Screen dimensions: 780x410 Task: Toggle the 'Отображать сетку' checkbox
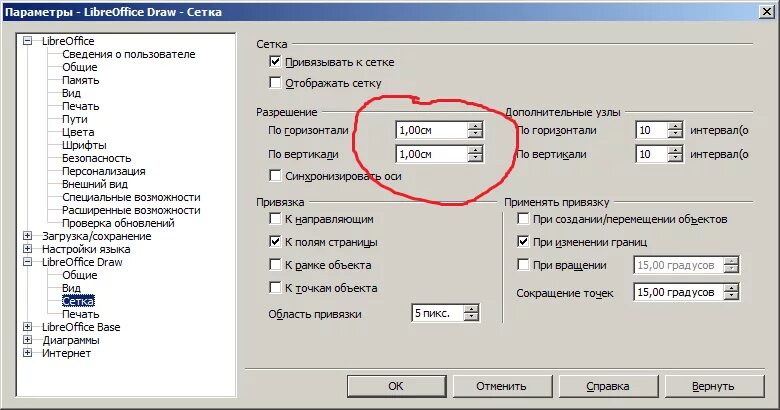tap(275, 83)
